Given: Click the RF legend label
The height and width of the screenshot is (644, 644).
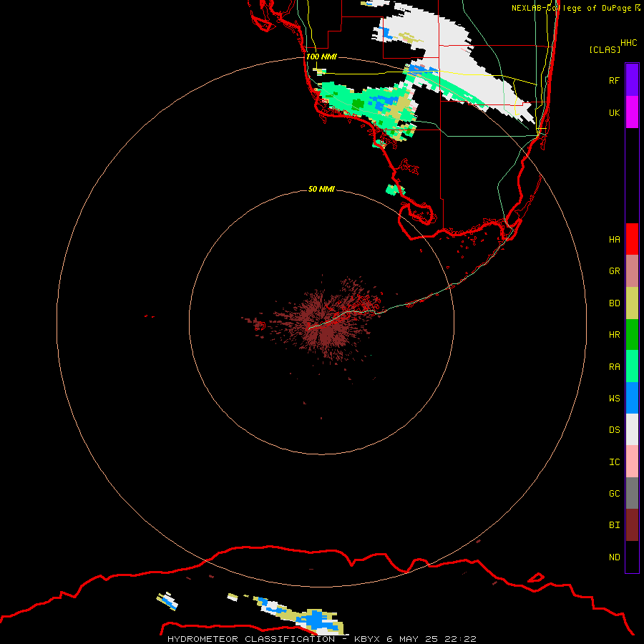Looking at the screenshot, I should click(x=614, y=80).
